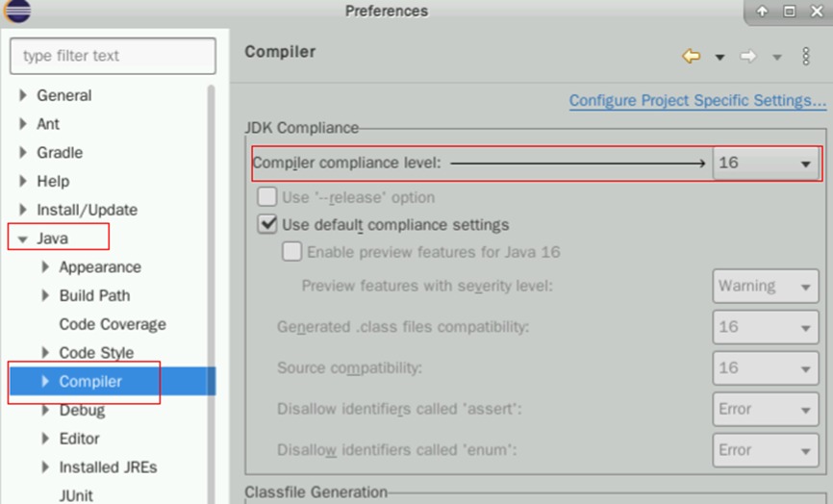Expand the General tree category
This screenshot has width=833, height=504.
tap(23, 96)
